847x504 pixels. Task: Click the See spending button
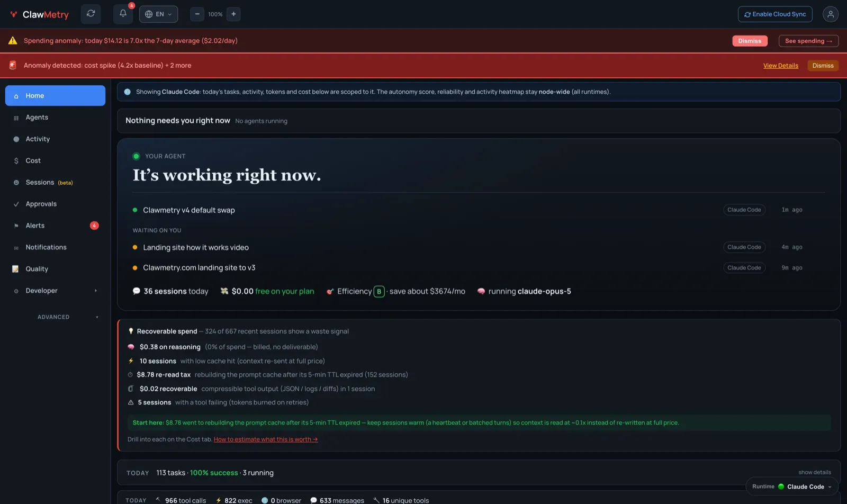(808, 41)
